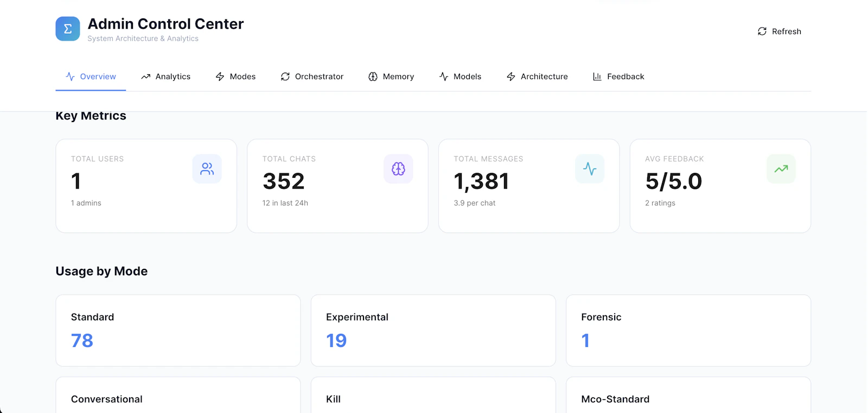The height and width of the screenshot is (413, 868).
Task: Click the lightning icon beside Modes
Action: pos(220,76)
